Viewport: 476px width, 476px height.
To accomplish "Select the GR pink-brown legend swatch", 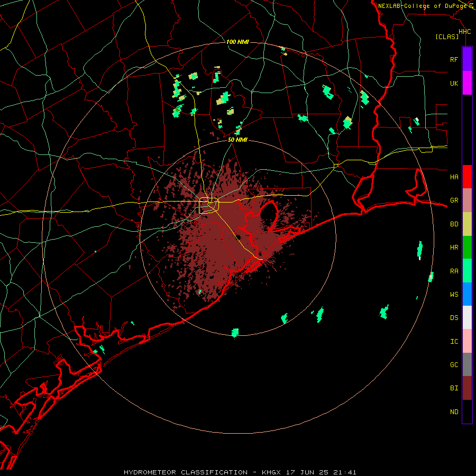I will pos(467,200).
